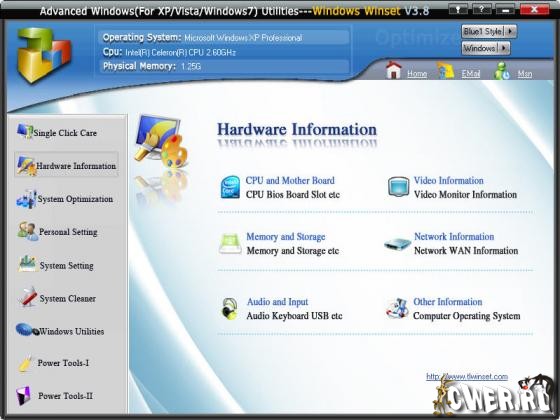Image resolution: width=560 pixels, height=420 pixels.
Task: Click the Other Information icon
Action: [397, 308]
